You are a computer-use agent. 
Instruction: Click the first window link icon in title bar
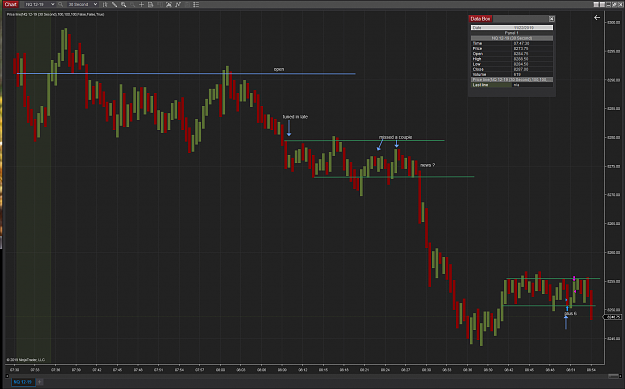pos(596,4)
